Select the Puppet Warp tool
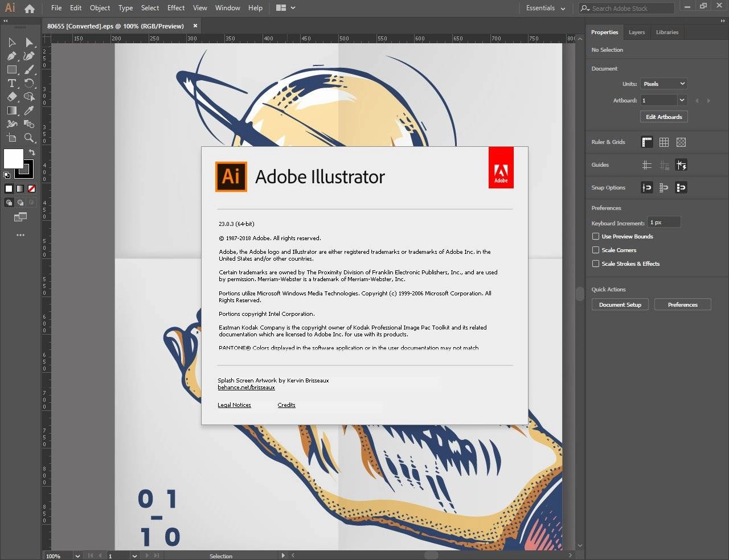Screen dimensions: 729x560 coord(12,124)
